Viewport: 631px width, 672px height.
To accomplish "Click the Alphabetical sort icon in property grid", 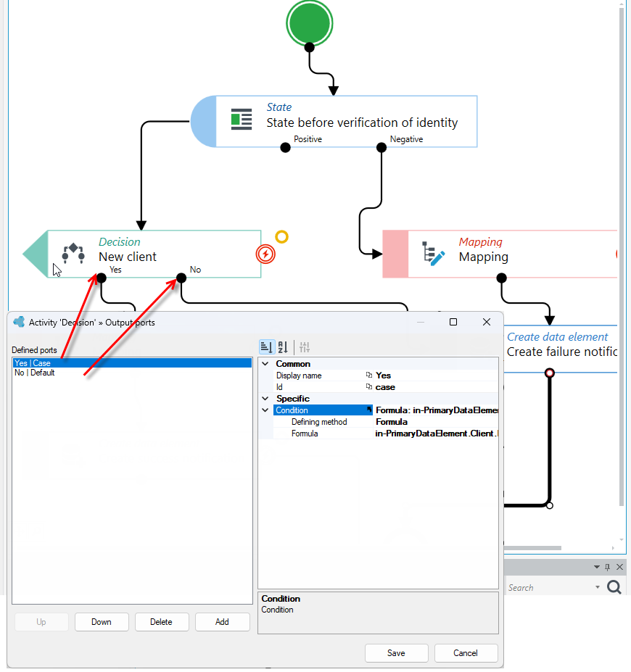I will [x=283, y=347].
